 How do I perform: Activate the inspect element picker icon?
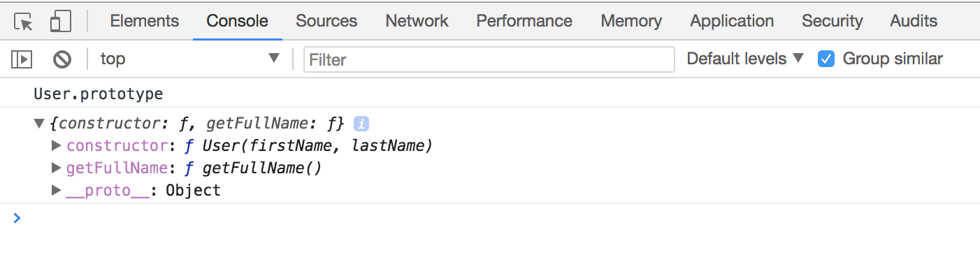tap(24, 22)
